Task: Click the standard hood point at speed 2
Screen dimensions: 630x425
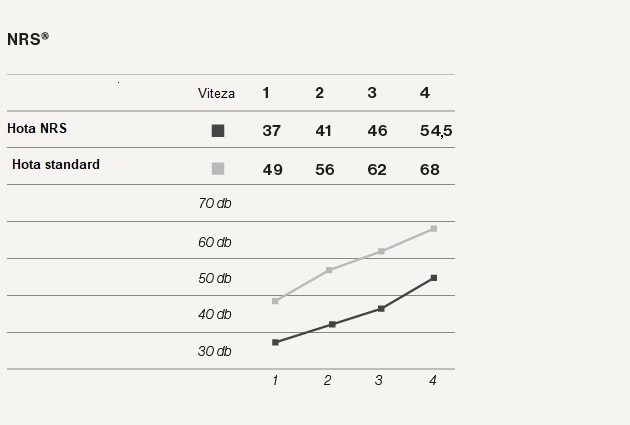Action: click(x=329, y=270)
